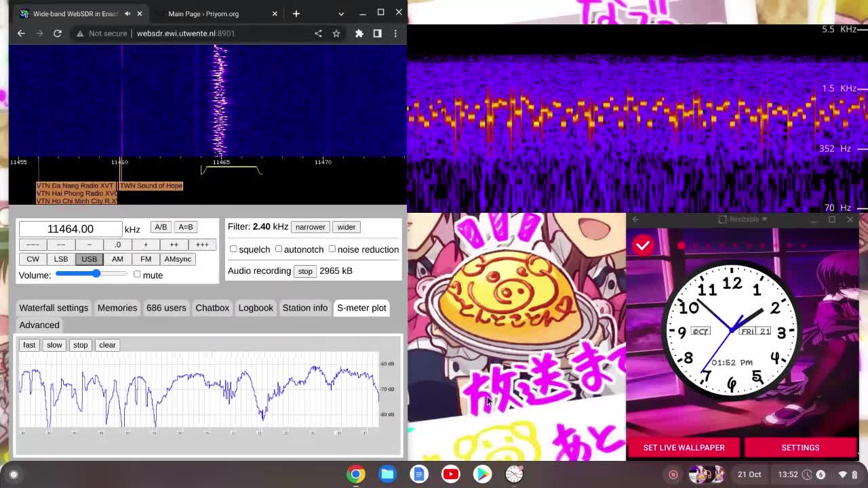
Task: Click the waterfall signal near 11465 kHz
Action: click(220, 102)
